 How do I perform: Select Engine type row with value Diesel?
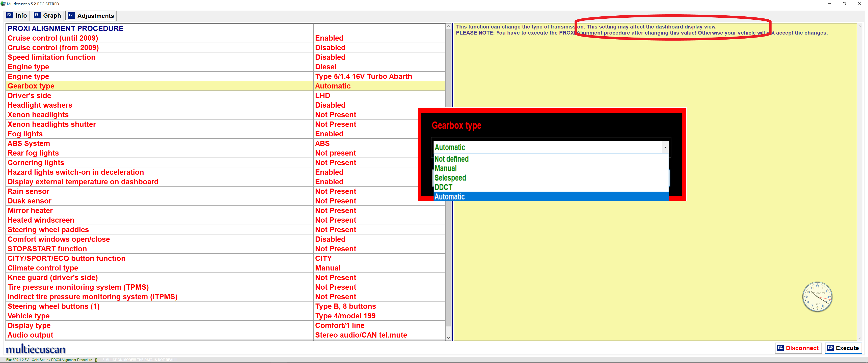[225, 67]
